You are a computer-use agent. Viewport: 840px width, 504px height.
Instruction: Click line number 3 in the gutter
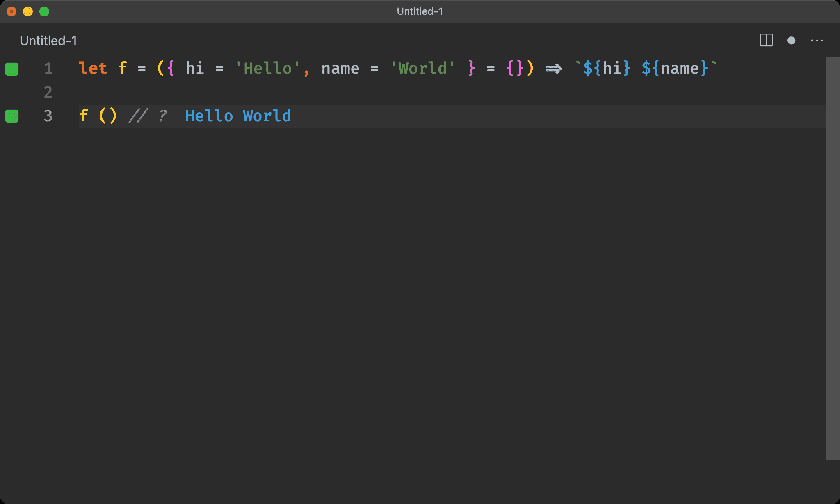[48, 116]
